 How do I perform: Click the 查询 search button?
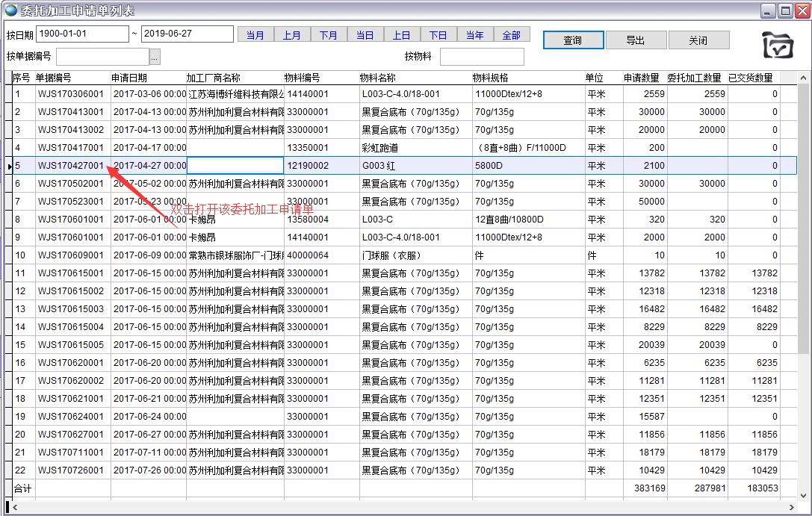pos(573,40)
